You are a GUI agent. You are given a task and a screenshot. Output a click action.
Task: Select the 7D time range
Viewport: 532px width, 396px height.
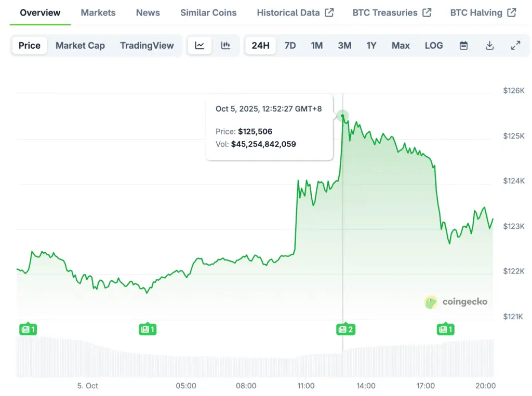pos(290,46)
